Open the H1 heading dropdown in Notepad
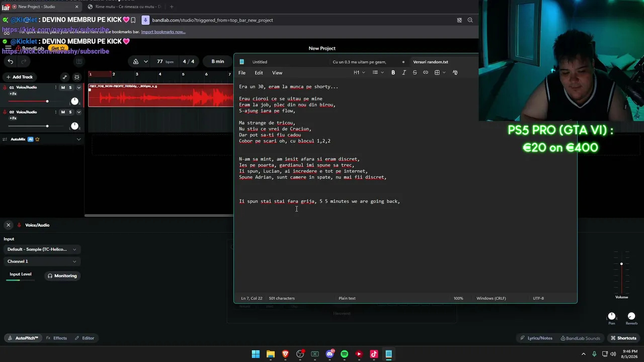Image resolution: width=644 pixels, height=362 pixels. coord(358,73)
